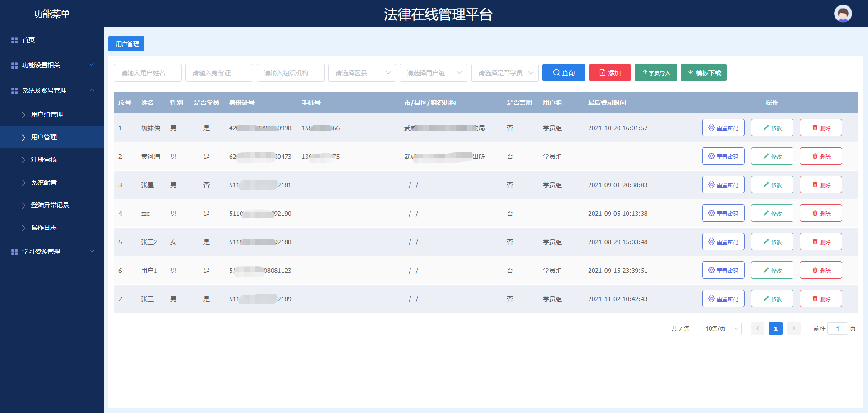Click the timestamp 2021-11-02 10:42:43
The image size is (868, 413).
[618, 299]
